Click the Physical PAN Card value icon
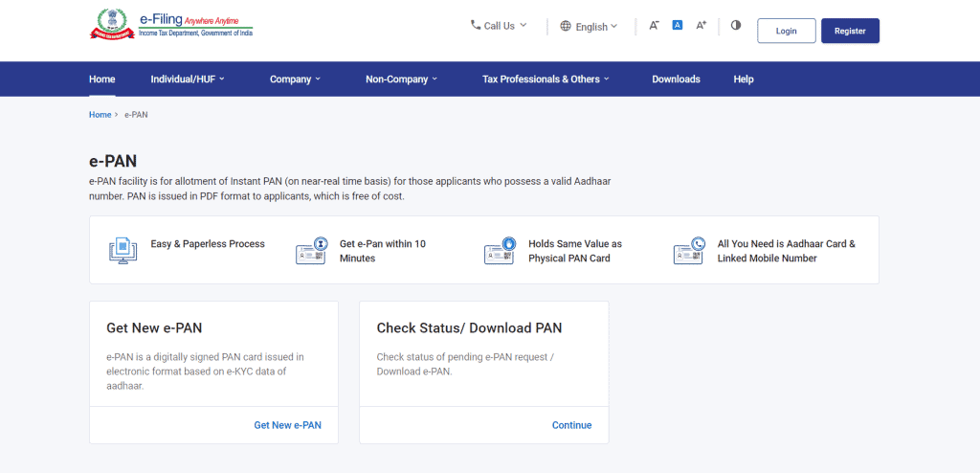 pos(501,251)
